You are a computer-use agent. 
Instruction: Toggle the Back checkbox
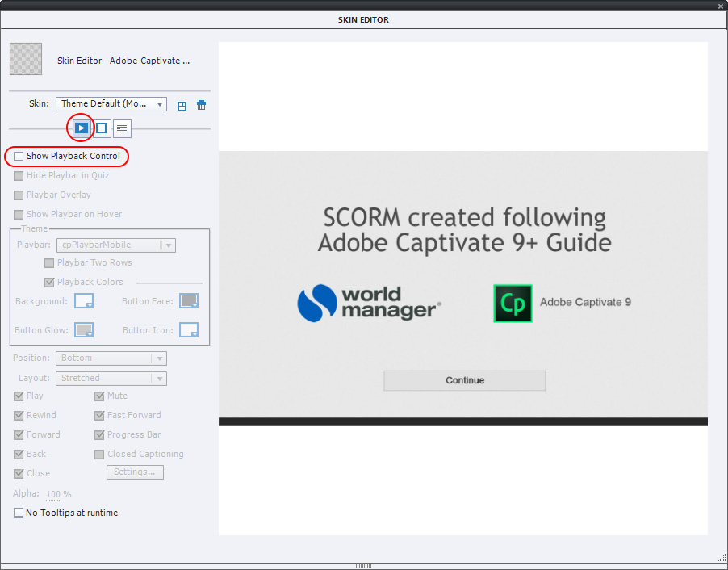(19, 455)
